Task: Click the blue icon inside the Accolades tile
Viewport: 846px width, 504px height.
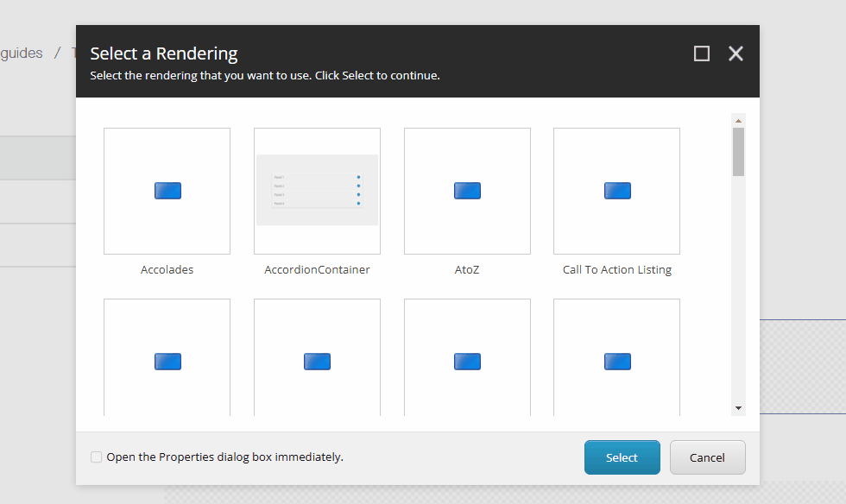Action: (167, 190)
